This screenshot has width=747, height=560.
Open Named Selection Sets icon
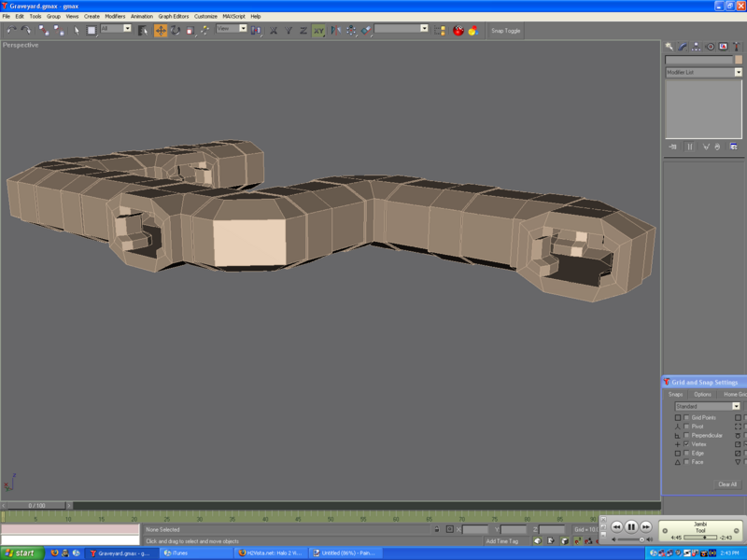coord(440,31)
